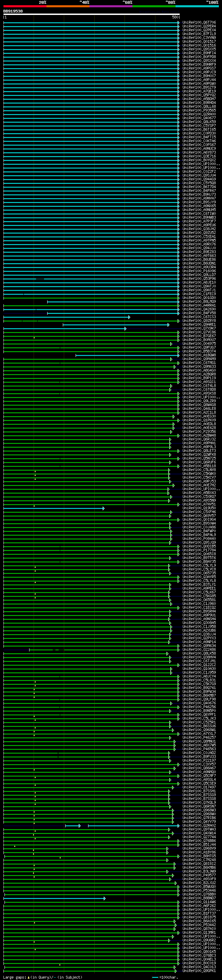Select the UniRef100_B1FT37 label
This screenshot has height=980, width=222.
199,913
